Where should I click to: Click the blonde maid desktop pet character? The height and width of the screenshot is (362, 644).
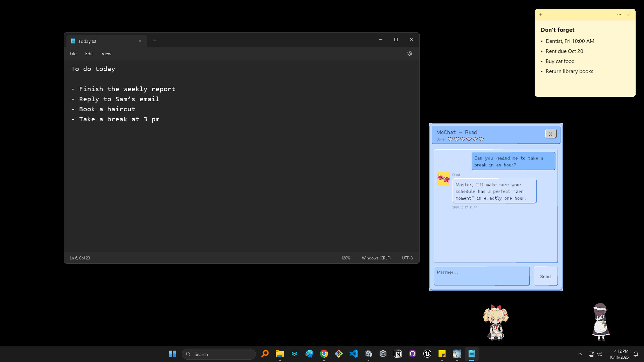495,322
